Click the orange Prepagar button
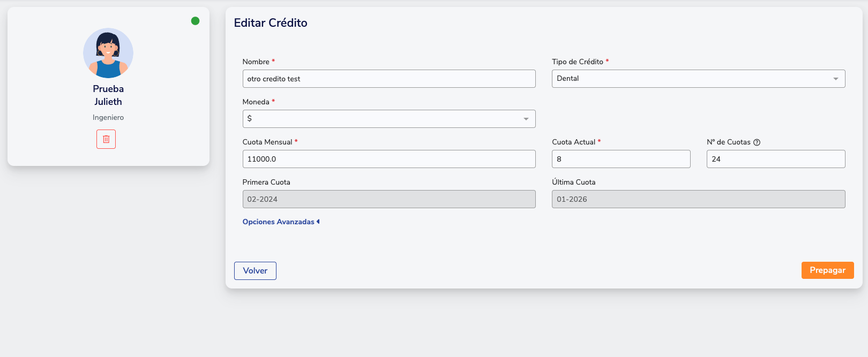Image resolution: width=868 pixels, height=357 pixels. tap(827, 270)
